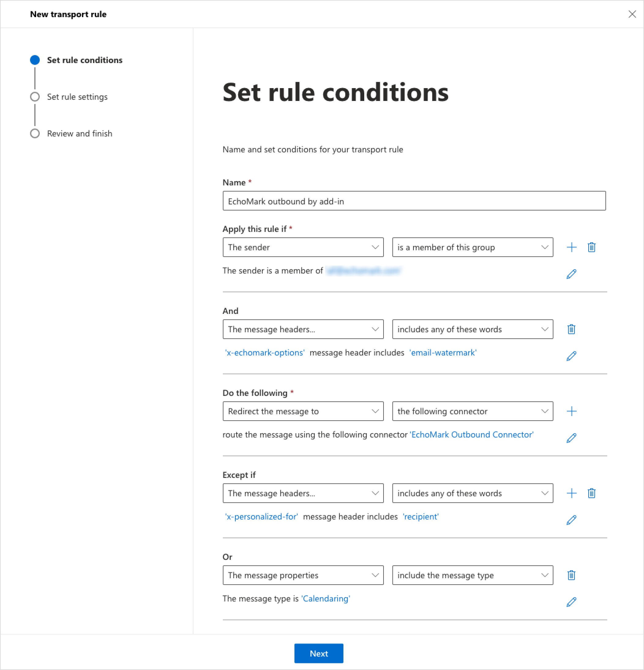Add another action under Do the following
Image resolution: width=644 pixels, height=670 pixels.
point(571,411)
